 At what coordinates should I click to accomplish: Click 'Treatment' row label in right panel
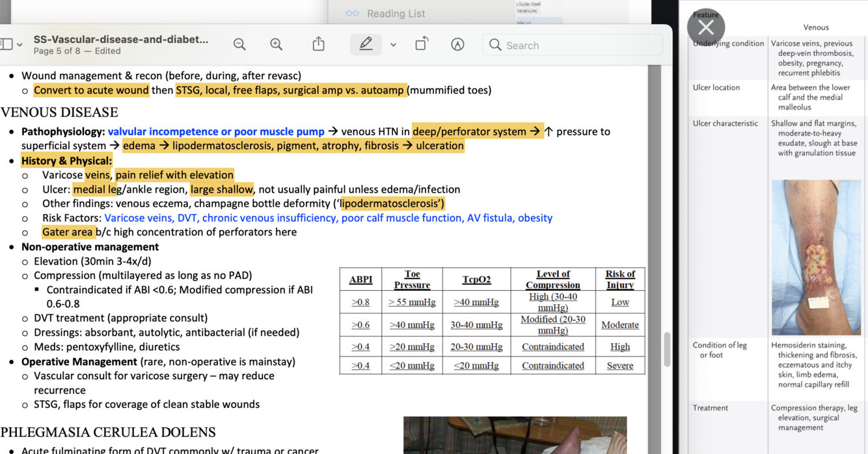coord(711,408)
